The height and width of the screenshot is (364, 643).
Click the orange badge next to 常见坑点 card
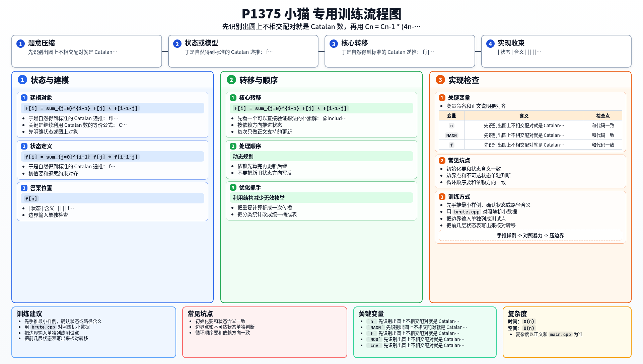click(x=442, y=161)
